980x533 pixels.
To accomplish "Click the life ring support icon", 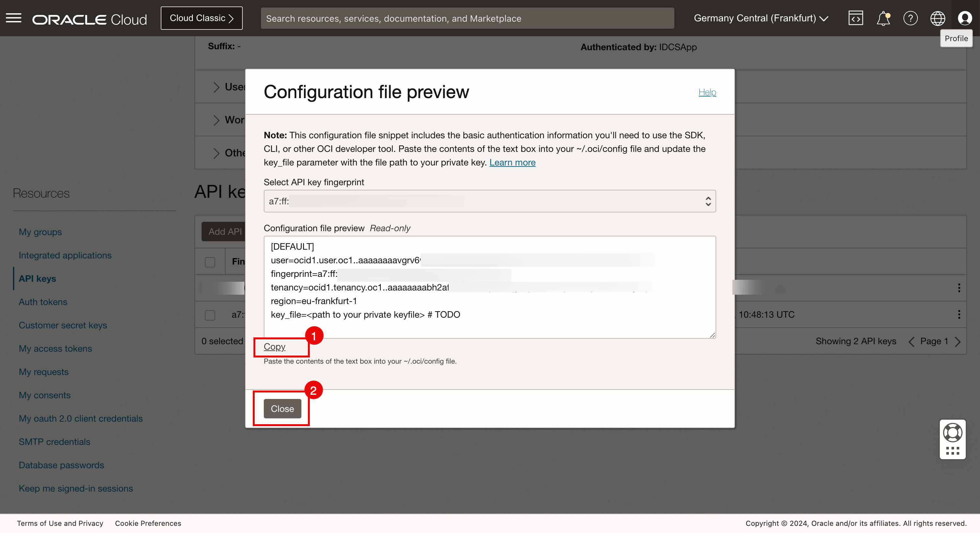I will point(952,433).
